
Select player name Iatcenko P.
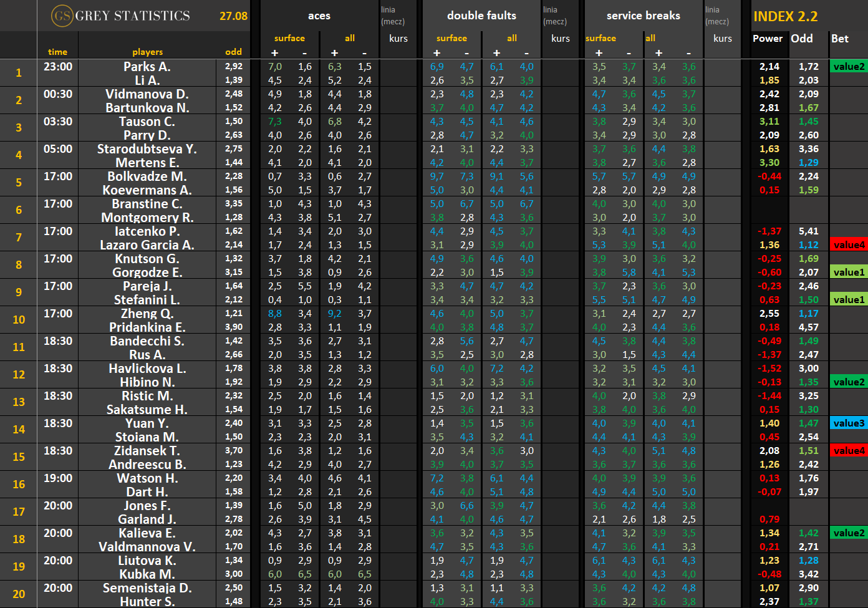[147, 231]
